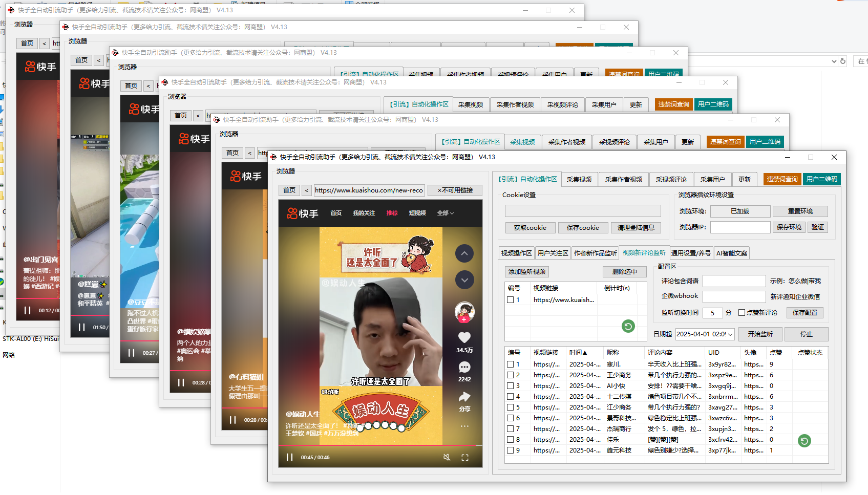The height and width of the screenshot is (495, 868).
Task: Open comments via speech bubble icon
Action: click(x=464, y=367)
